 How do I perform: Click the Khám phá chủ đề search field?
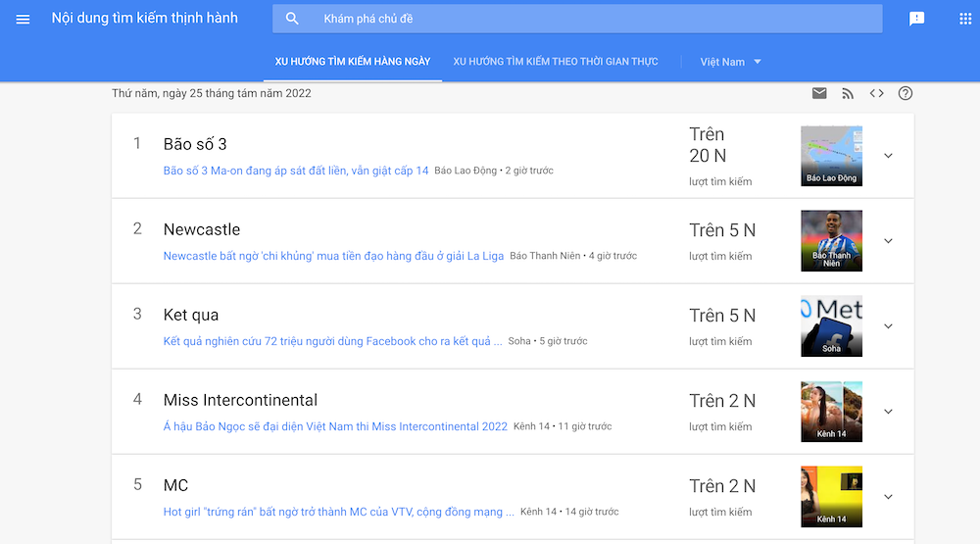coord(577,19)
